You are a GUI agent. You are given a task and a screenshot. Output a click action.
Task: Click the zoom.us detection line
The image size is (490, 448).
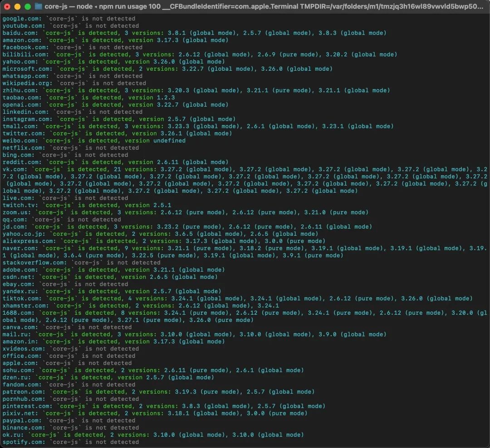tap(186, 213)
